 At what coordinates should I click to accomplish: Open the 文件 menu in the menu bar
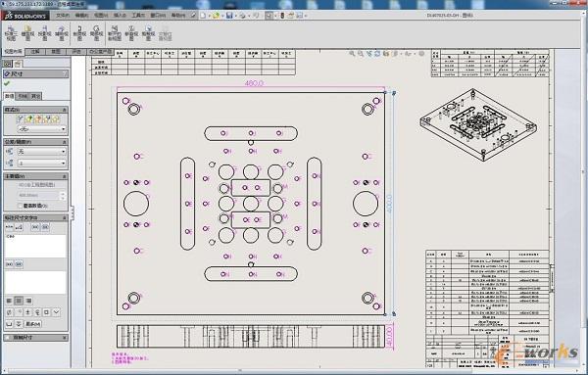63,16
